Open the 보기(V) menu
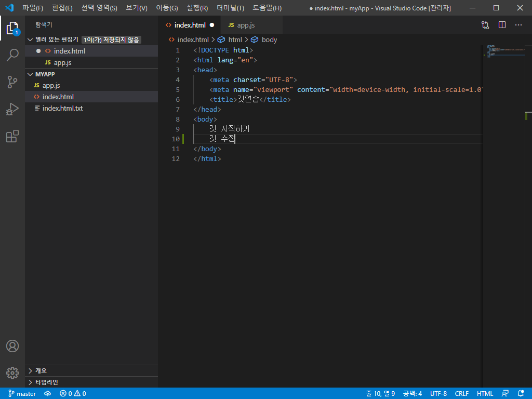The image size is (532, 399). click(x=137, y=8)
